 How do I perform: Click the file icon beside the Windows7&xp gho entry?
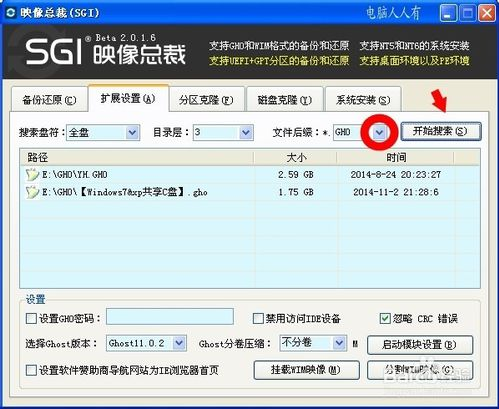point(32,192)
